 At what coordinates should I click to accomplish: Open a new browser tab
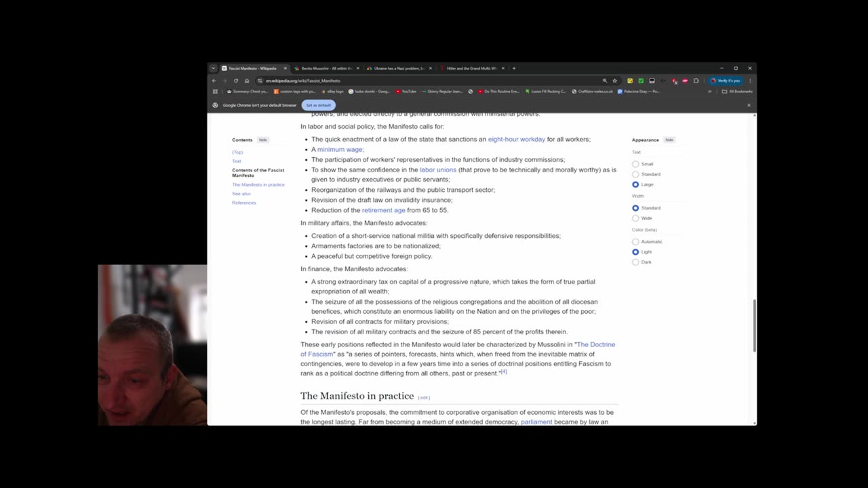coord(514,68)
